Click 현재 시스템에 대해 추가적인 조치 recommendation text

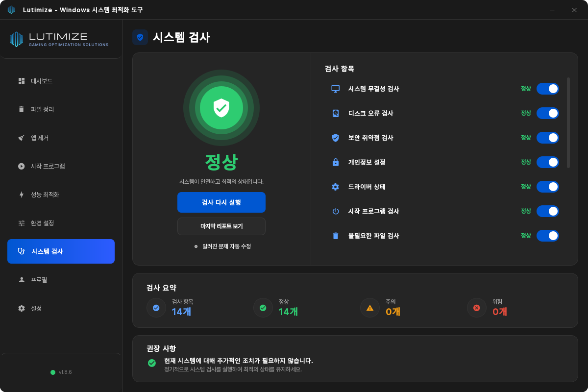[238, 361]
